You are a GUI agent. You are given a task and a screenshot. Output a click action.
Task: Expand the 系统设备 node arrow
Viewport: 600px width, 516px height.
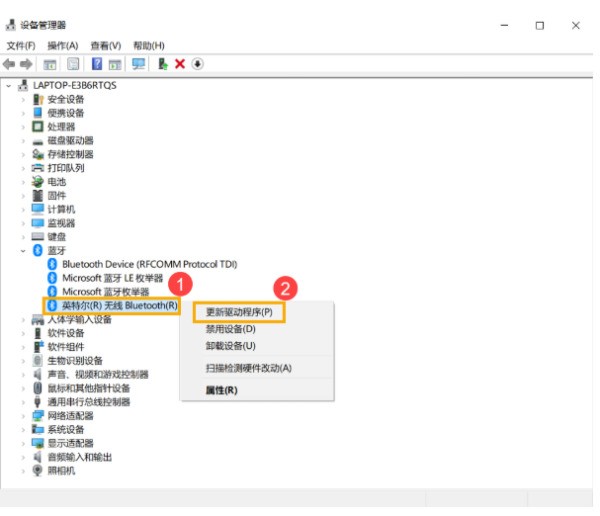(23, 430)
